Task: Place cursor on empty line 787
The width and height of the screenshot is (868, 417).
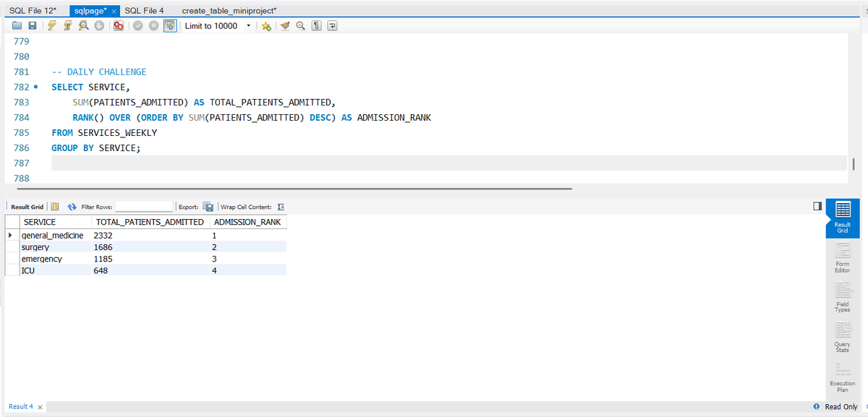Action: tap(448, 163)
